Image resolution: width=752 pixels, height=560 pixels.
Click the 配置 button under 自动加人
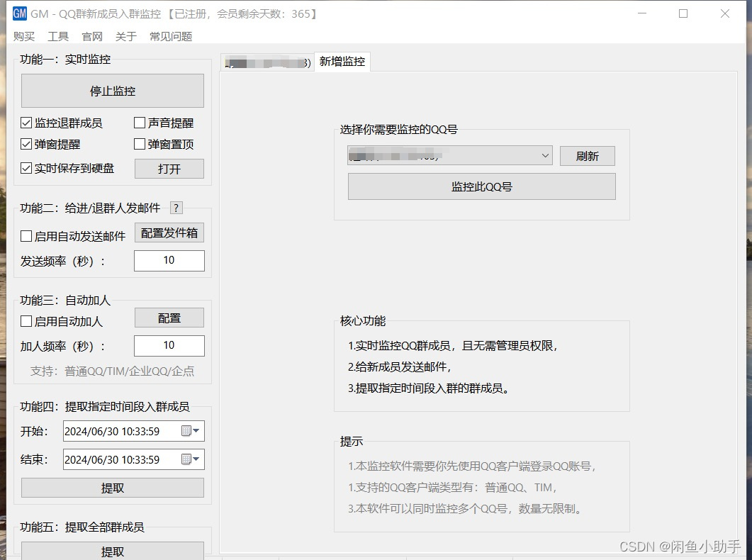tap(169, 318)
